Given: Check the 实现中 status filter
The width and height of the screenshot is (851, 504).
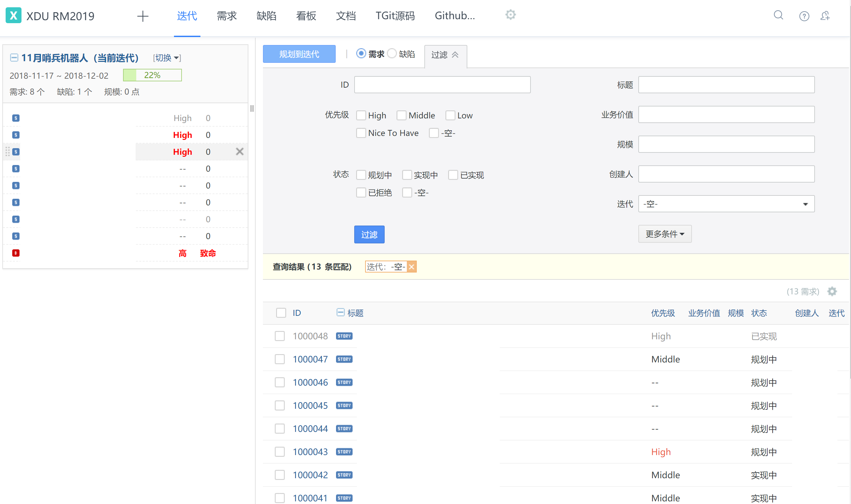Looking at the screenshot, I should click(x=407, y=175).
